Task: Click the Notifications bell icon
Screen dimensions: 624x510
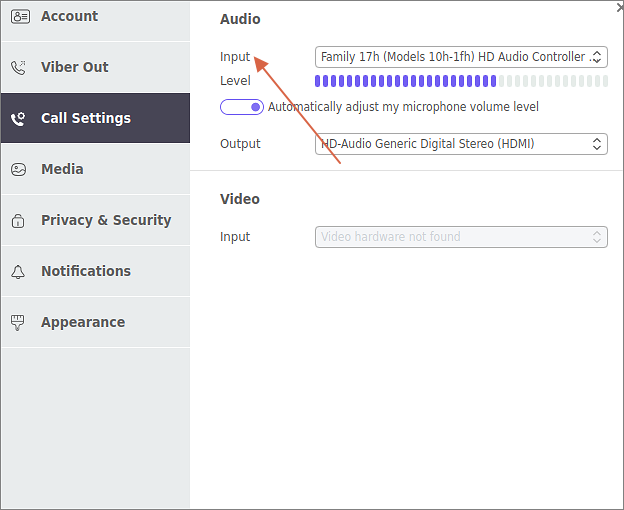Action: 19,272
